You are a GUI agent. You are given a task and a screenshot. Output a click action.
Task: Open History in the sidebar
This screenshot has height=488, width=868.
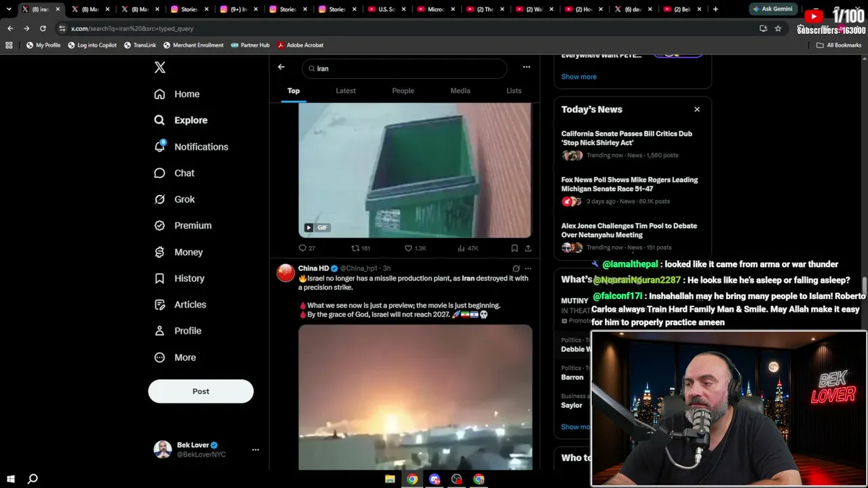(x=179, y=279)
